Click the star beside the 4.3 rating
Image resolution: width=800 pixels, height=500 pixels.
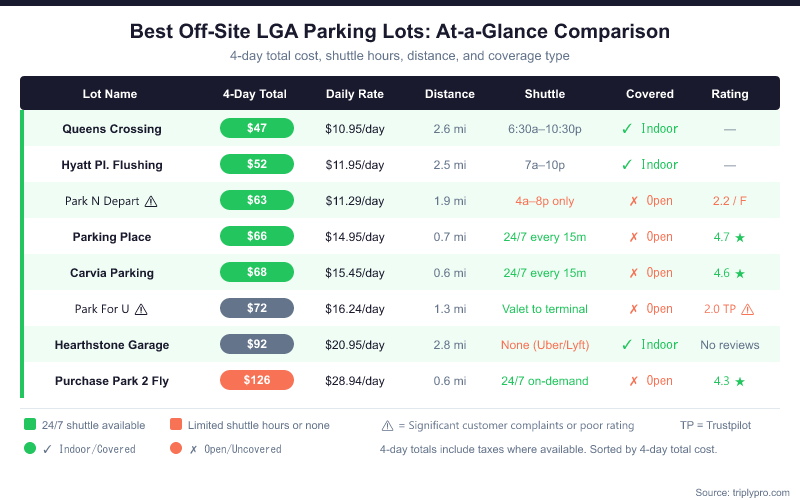(739, 381)
